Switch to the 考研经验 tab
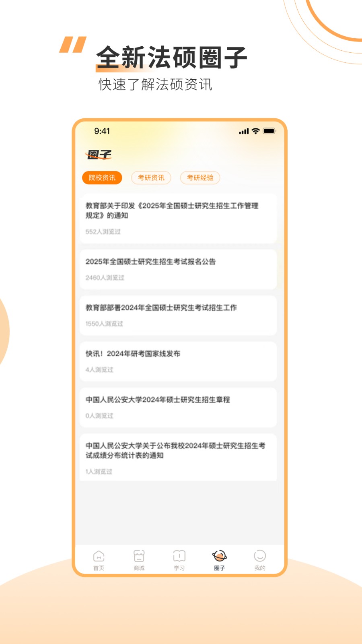The height and width of the screenshot is (644, 362). [x=200, y=178]
